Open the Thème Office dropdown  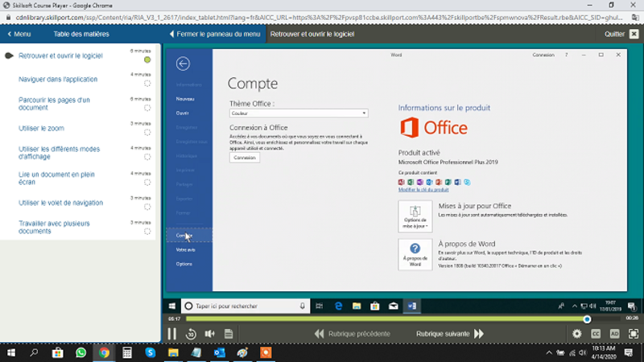point(299,113)
